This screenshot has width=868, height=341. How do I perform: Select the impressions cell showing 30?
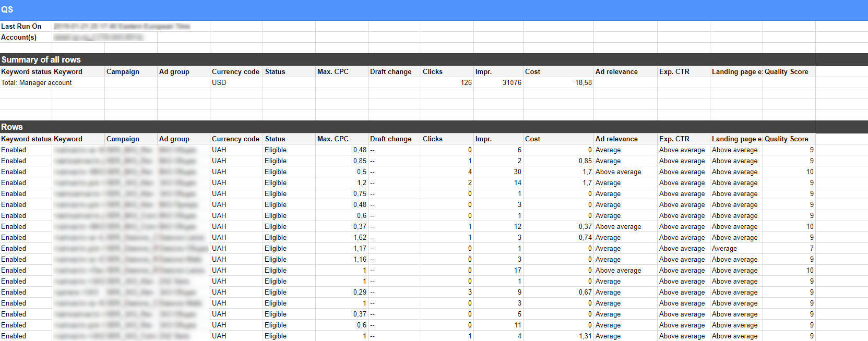pyautogui.click(x=517, y=172)
